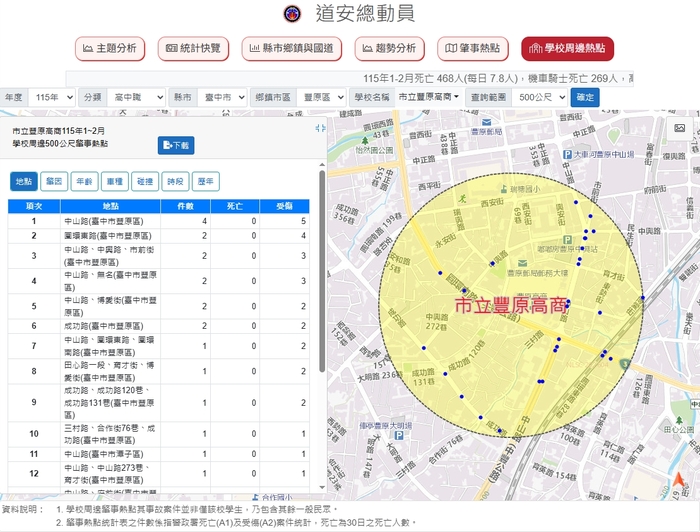Image resolution: width=700 pixels, height=532 pixels.
Task: Switch to the 年齡 tab
Action: 84,181
